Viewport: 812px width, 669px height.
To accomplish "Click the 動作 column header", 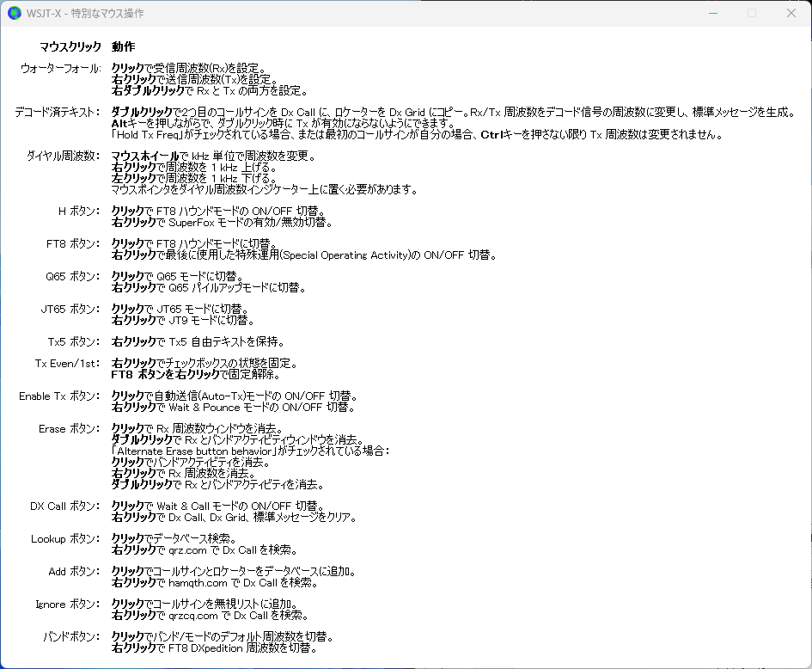I will pos(123,46).
